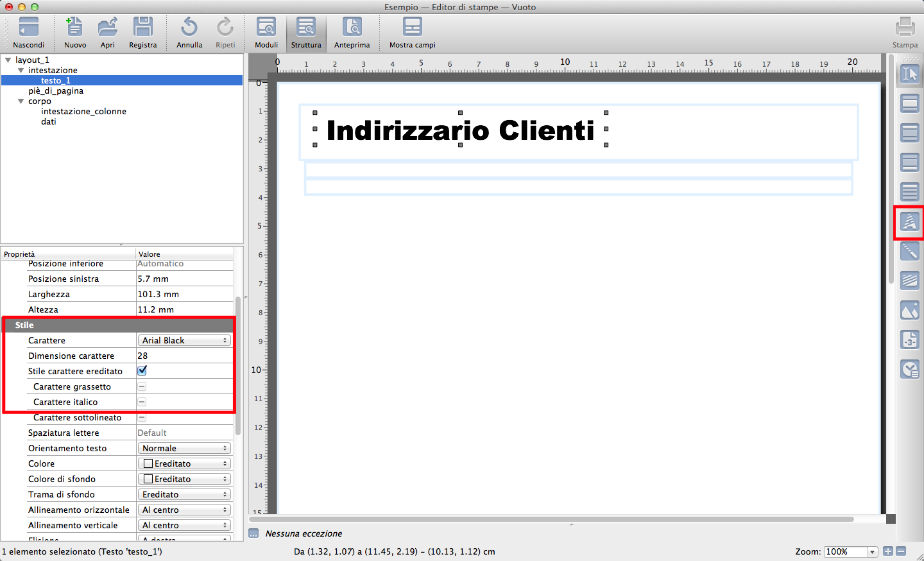This screenshot has width=924, height=561.
Task: Open the Colore swatch dropdown
Action: pos(185,463)
